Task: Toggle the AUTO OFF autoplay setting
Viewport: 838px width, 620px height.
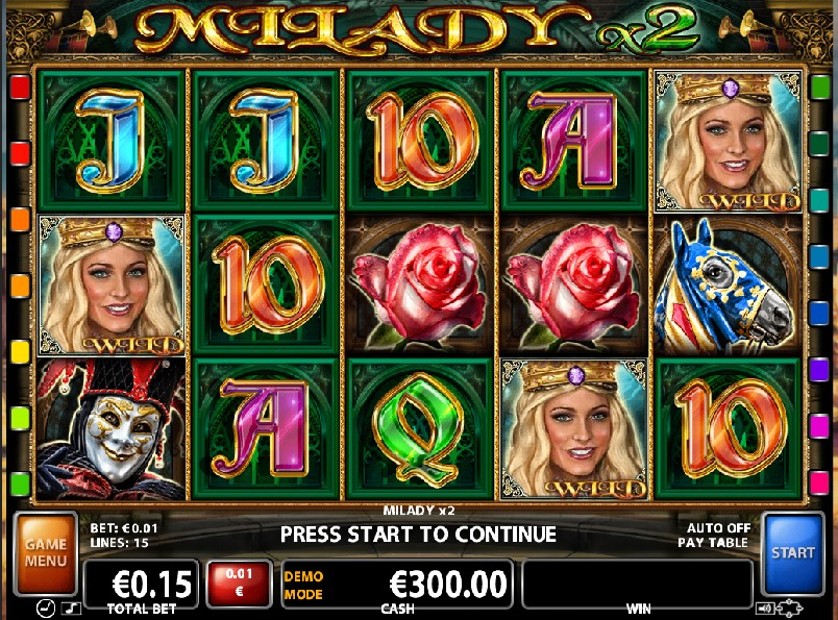Action: tap(719, 528)
